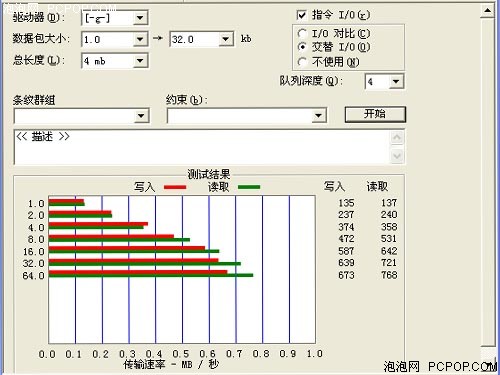The height and width of the screenshot is (375, 500).
Task: Click the read value 642
Action: coord(389,251)
